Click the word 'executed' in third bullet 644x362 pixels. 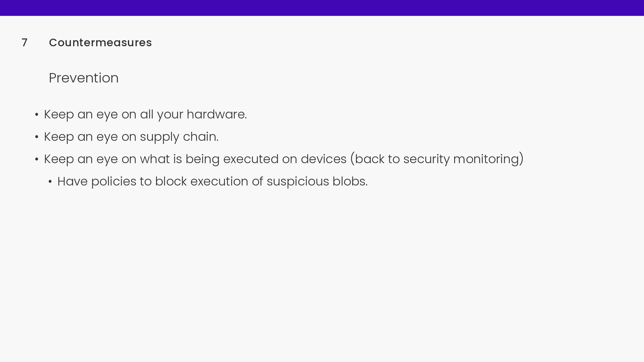point(251,159)
